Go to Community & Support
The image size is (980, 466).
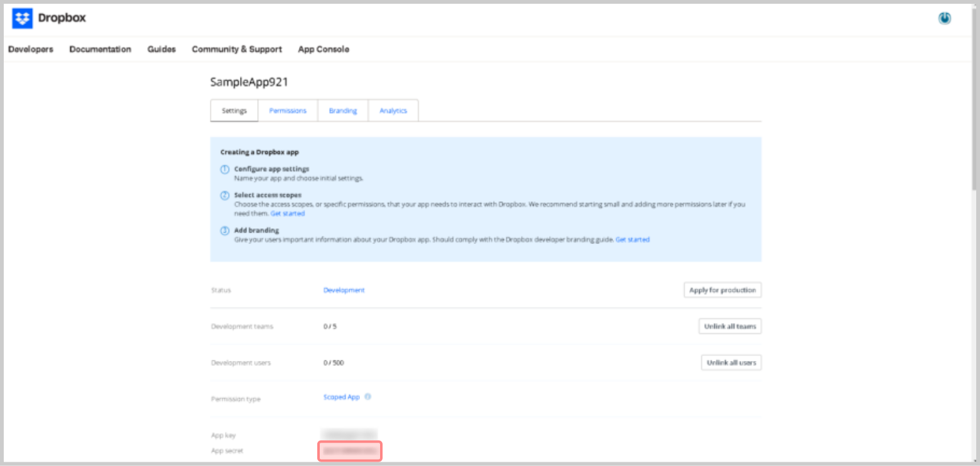tap(237, 49)
